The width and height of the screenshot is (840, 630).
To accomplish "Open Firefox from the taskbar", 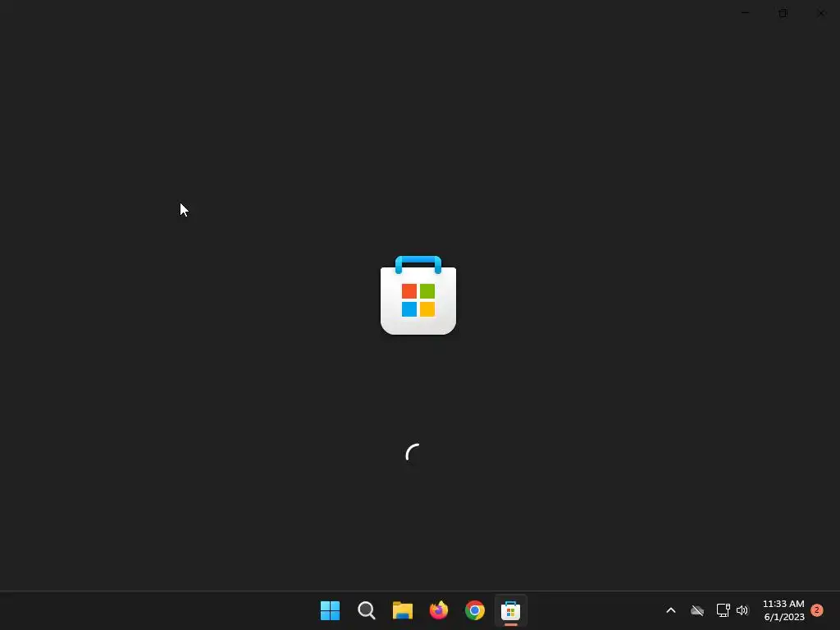I will pos(439,610).
